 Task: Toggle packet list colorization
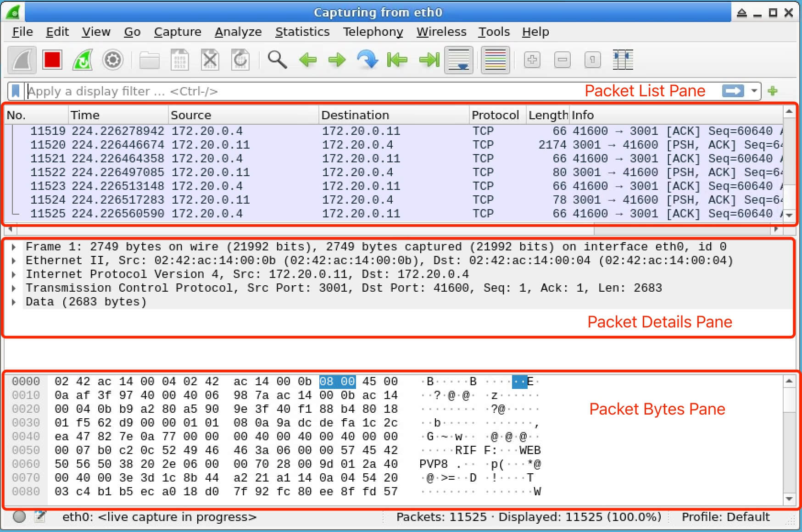495,60
